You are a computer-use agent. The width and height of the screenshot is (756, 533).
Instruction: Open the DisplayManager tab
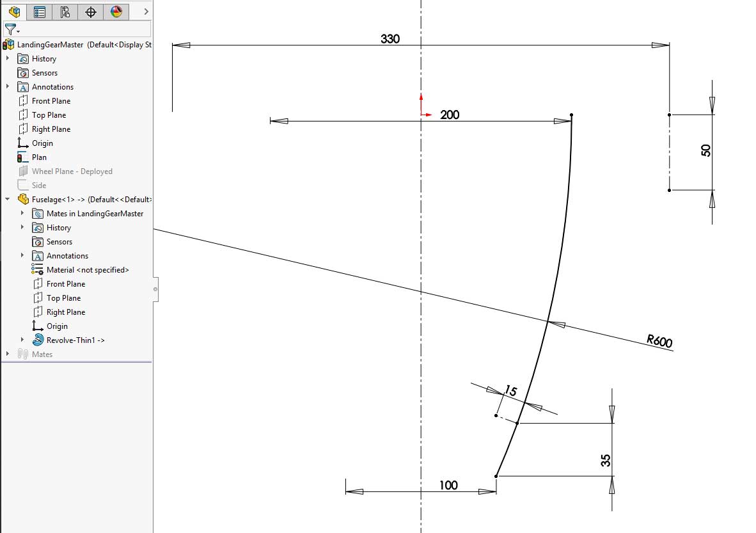116,12
